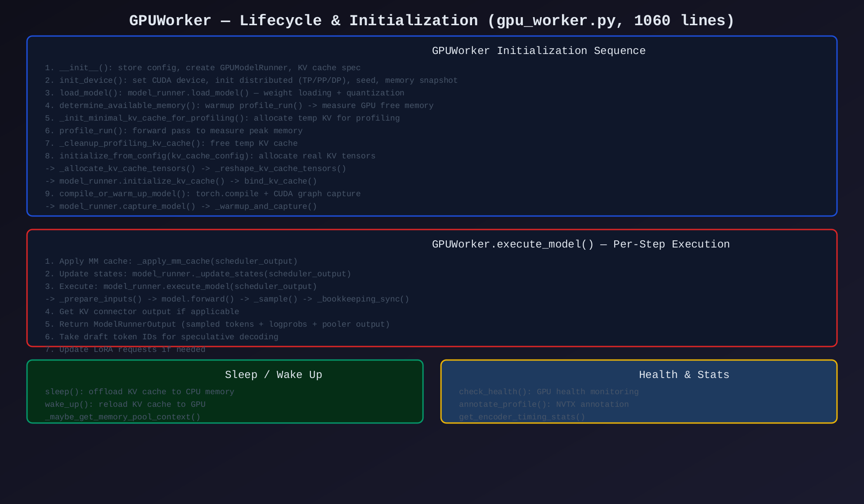This screenshot has width=864, height=504.
Task: Click the Health & Stats heading
Action: pyautogui.click(x=684, y=375)
